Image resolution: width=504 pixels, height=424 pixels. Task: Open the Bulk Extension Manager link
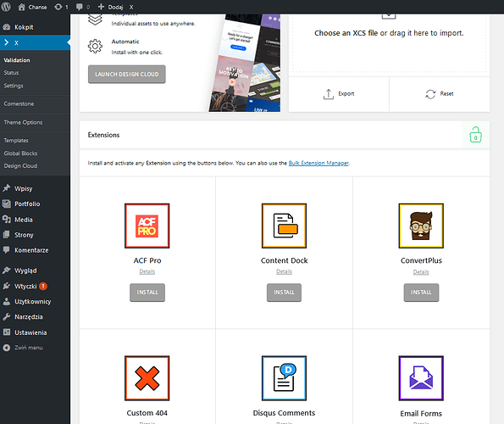coord(318,163)
